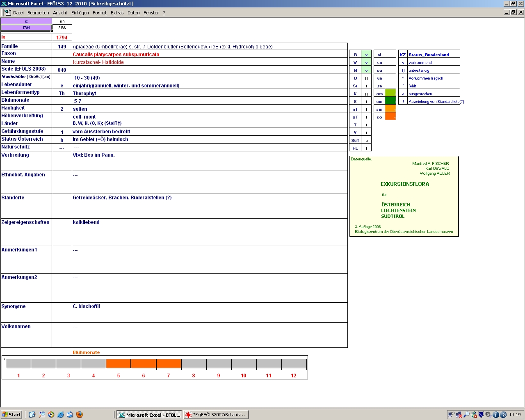Click legend entry 'ausgestorben'
This screenshot has width=525, height=420.
[420, 94]
